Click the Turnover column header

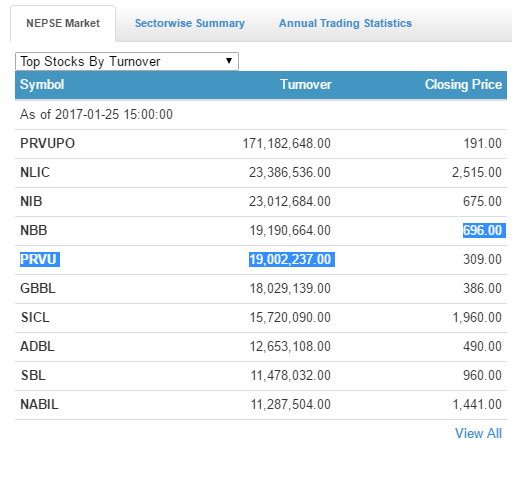pos(306,84)
